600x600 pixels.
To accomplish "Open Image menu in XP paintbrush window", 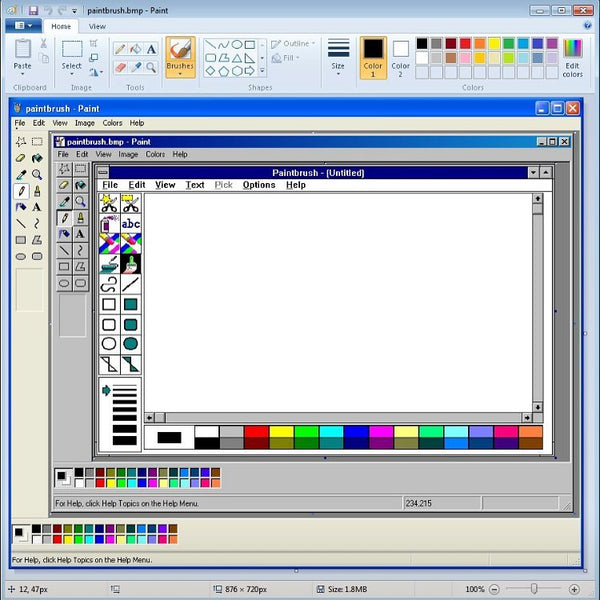I will click(x=85, y=123).
